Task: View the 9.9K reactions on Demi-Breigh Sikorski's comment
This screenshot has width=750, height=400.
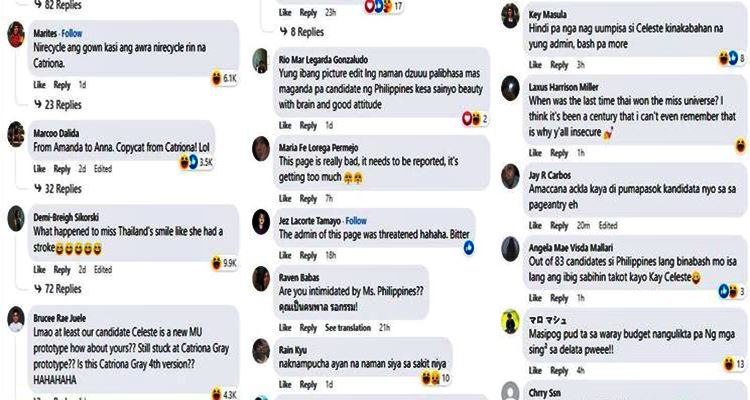Action: pos(224,263)
